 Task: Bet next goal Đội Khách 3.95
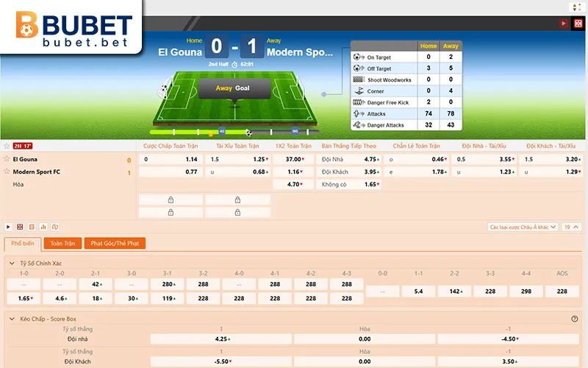point(348,171)
